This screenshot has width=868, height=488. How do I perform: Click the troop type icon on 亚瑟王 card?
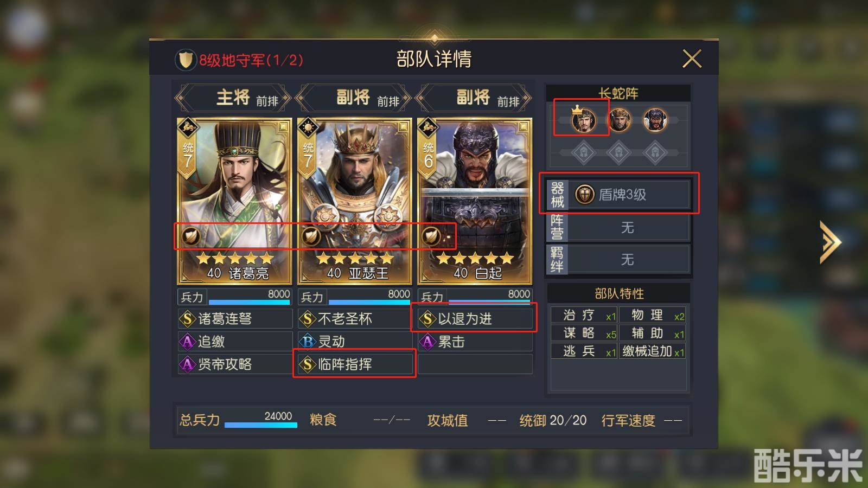pos(310,236)
